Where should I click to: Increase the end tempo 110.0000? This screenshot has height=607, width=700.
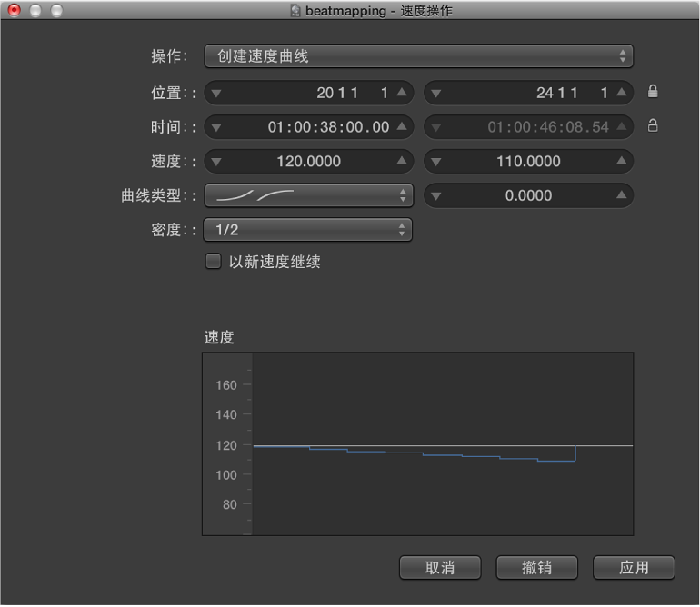(x=622, y=161)
